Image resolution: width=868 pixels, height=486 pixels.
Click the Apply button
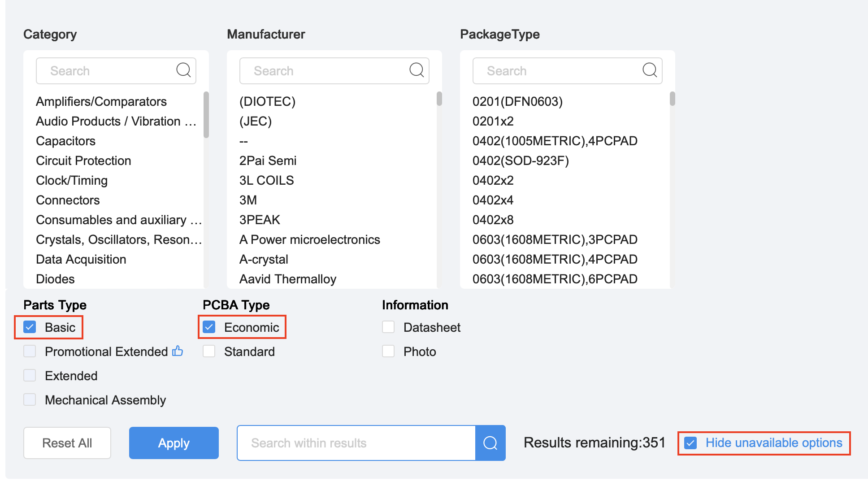click(174, 443)
